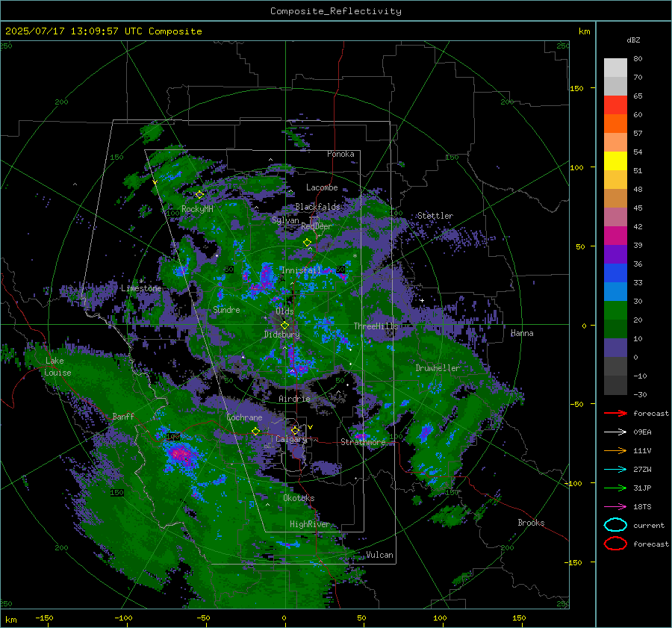
Task: Click the 111V legend text
Action: click(x=642, y=450)
